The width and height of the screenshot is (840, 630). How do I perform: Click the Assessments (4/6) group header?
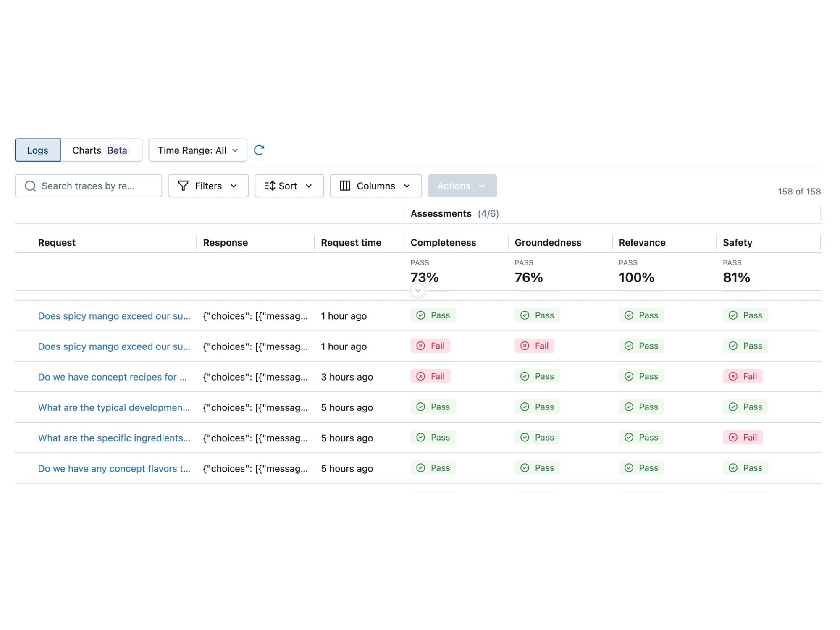[454, 213]
